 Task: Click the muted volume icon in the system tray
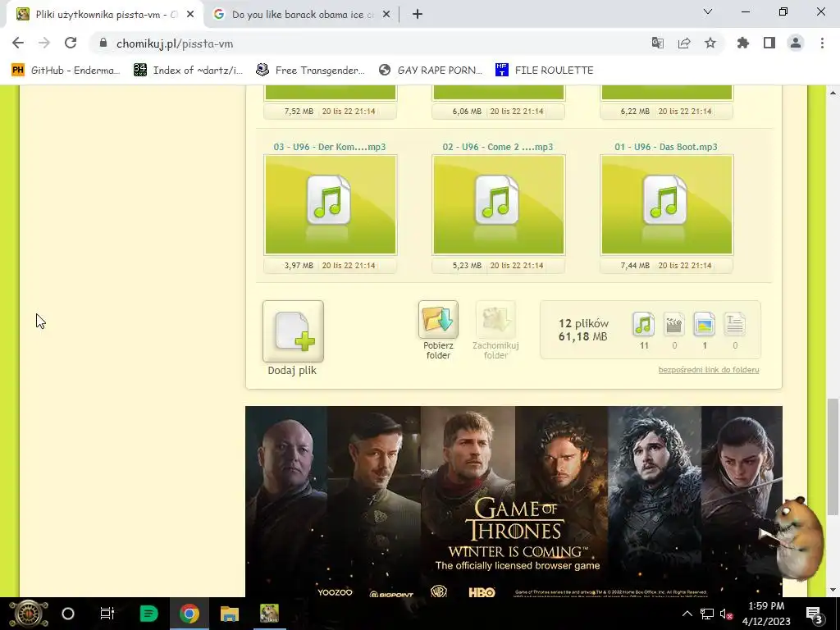[x=727, y=614]
